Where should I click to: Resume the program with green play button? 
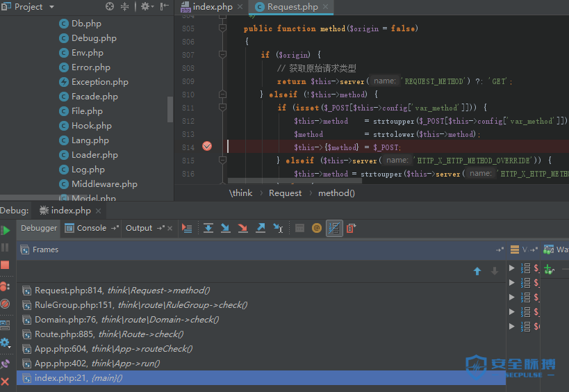pyautogui.click(x=6, y=231)
